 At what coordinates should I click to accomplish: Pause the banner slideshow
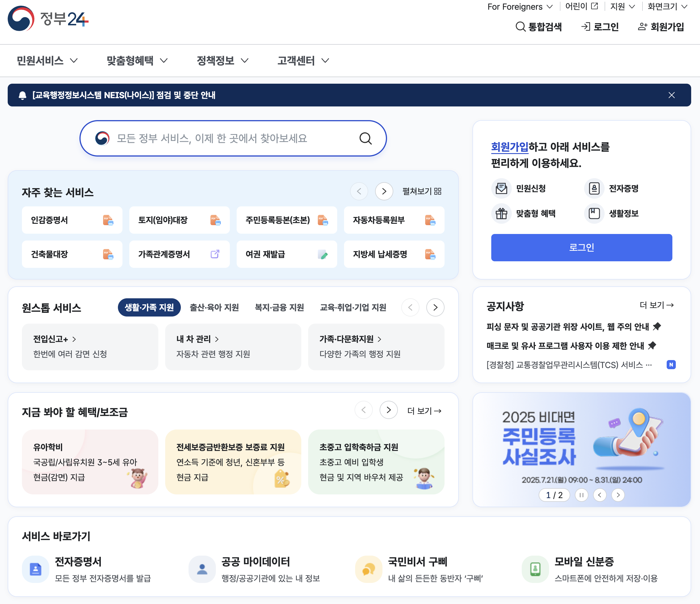(582, 495)
